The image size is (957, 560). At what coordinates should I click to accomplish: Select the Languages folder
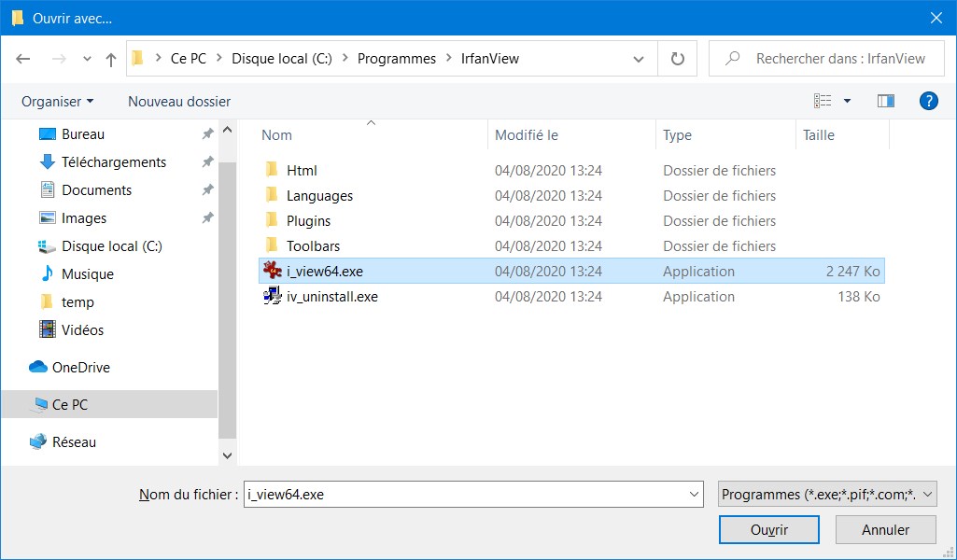pos(319,196)
